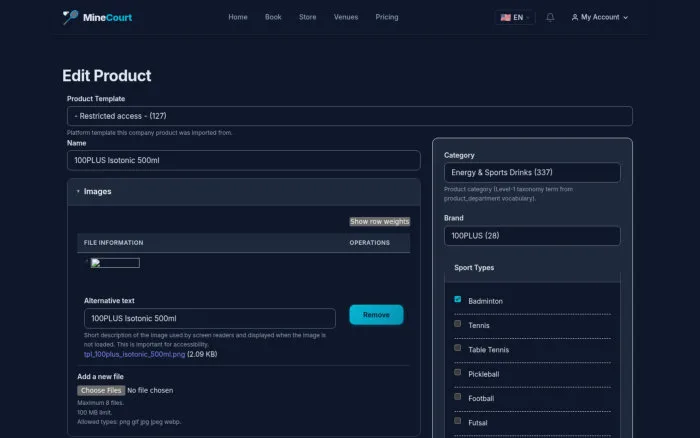Click the MineCourt racket logo icon
The image size is (700, 438).
click(70, 17)
